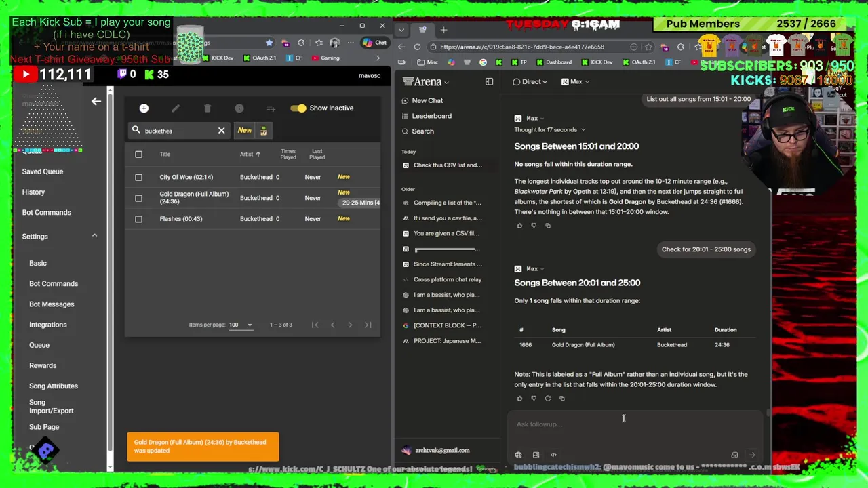Copy the 20:01-25:00 response
This screenshot has height=488, width=868.
click(562, 398)
